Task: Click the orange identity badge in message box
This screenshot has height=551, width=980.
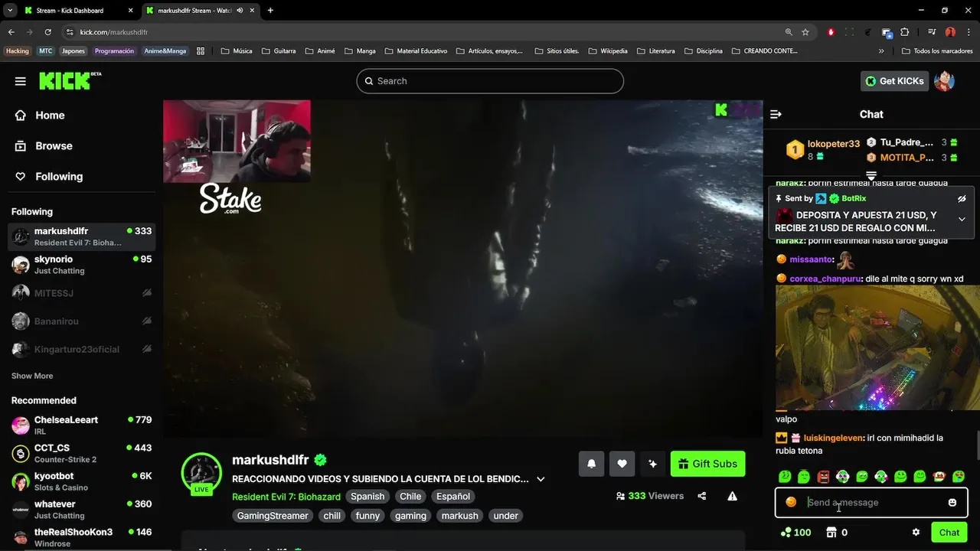Action: click(791, 503)
